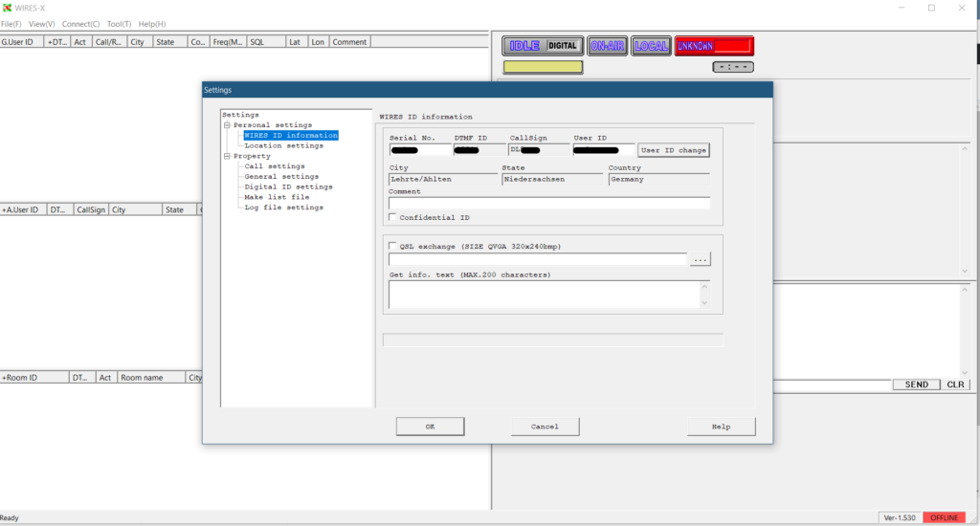Click the Freq(M.. column header
980x526 pixels.
(228, 42)
